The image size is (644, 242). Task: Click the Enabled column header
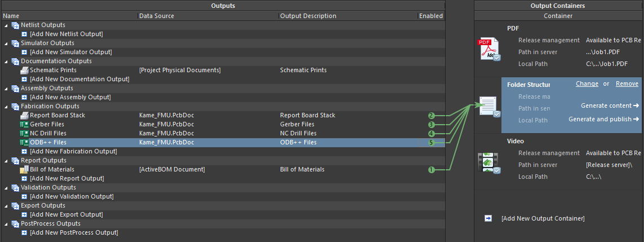tap(431, 16)
